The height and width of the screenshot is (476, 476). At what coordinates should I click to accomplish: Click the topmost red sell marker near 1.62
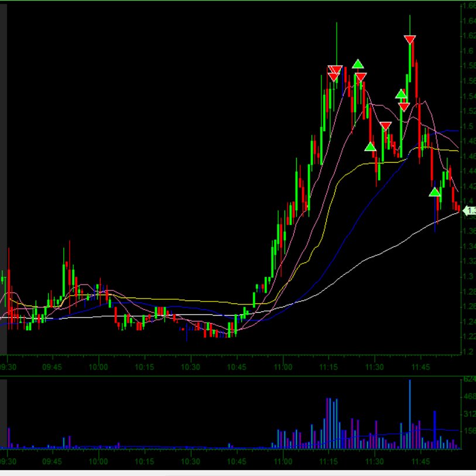[409, 39]
